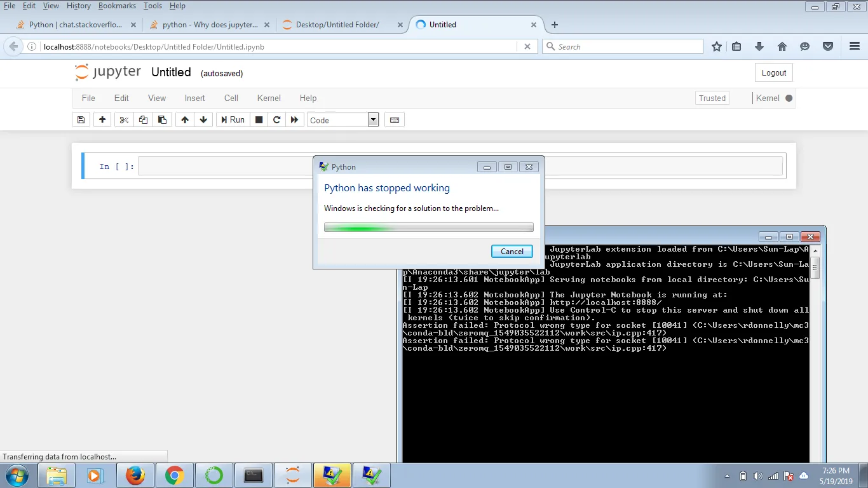
Task: Save page to Pocket icon
Action: tap(828, 46)
